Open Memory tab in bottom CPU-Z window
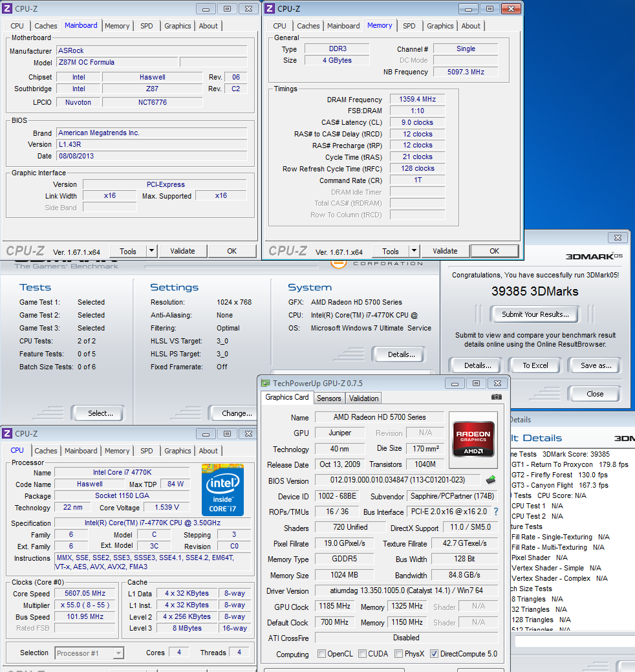Image resolution: width=635 pixels, height=672 pixels. (117, 451)
